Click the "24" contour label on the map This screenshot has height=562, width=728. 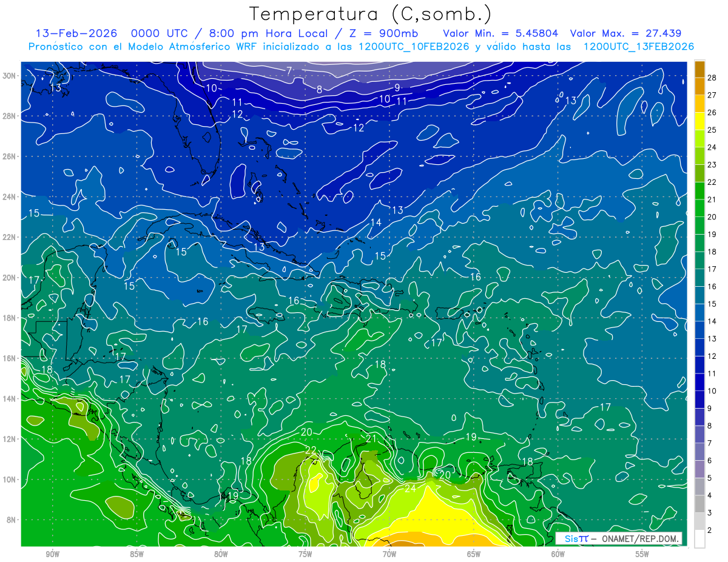click(410, 489)
